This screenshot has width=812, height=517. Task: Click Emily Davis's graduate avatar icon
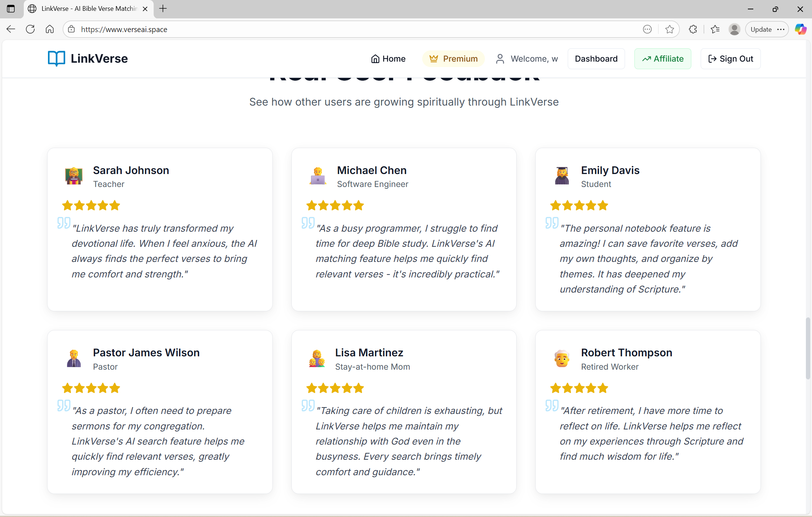[x=562, y=176]
